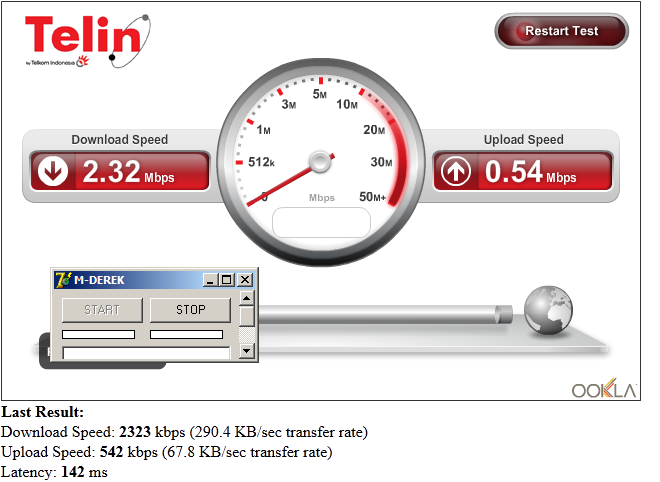Click the M-DEREK window title icon
Viewport: 660px width, 482px height.
tap(63, 280)
